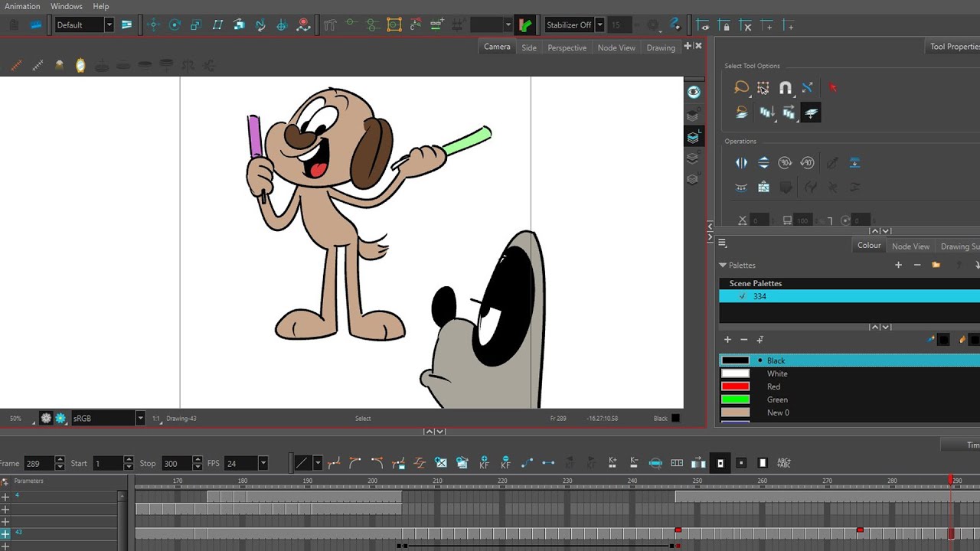Open the Help menu
Image resolution: width=980 pixels, height=551 pixels.
click(x=101, y=6)
